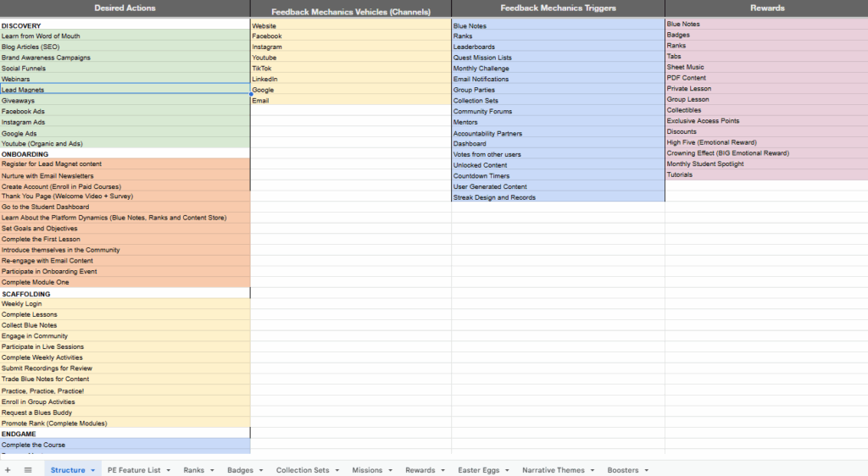Image resolution: width=868 pixels, height=476 pixels.
Task: Click the TikTok channel cell
Action: [351, 69]
